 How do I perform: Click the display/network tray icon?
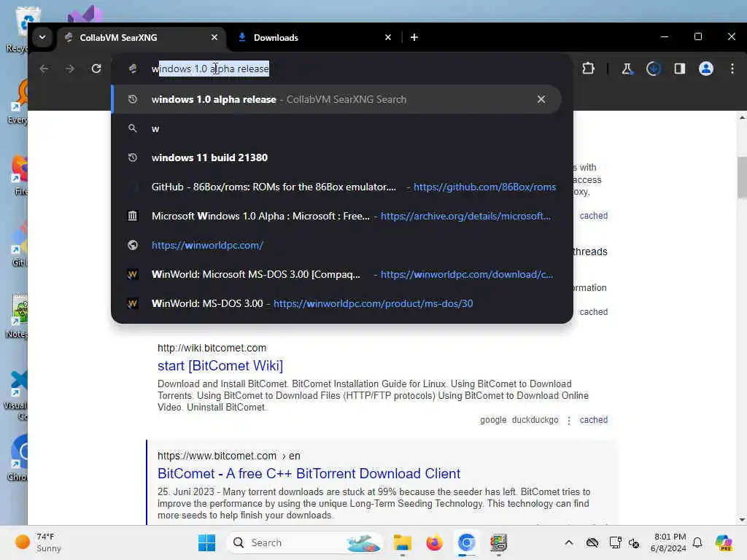[615, 542]
